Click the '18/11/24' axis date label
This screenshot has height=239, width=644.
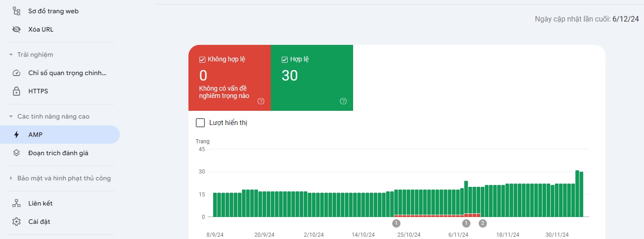(508, 235)
